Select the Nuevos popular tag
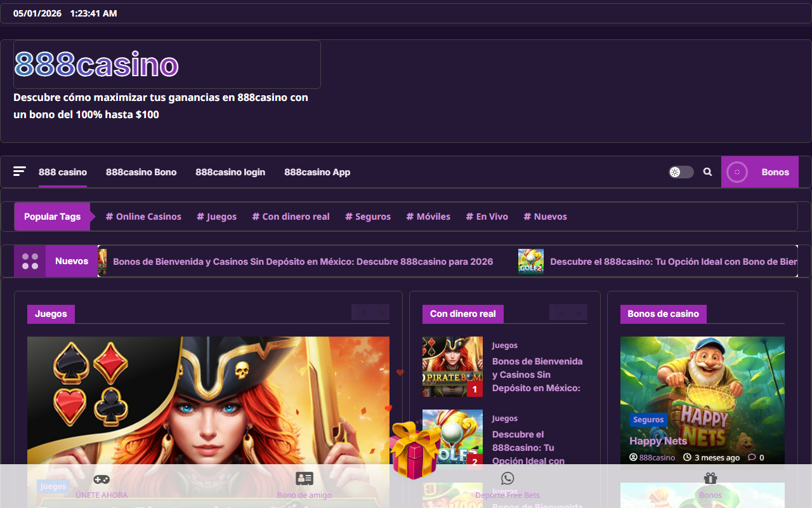 [x=545, y=217]
